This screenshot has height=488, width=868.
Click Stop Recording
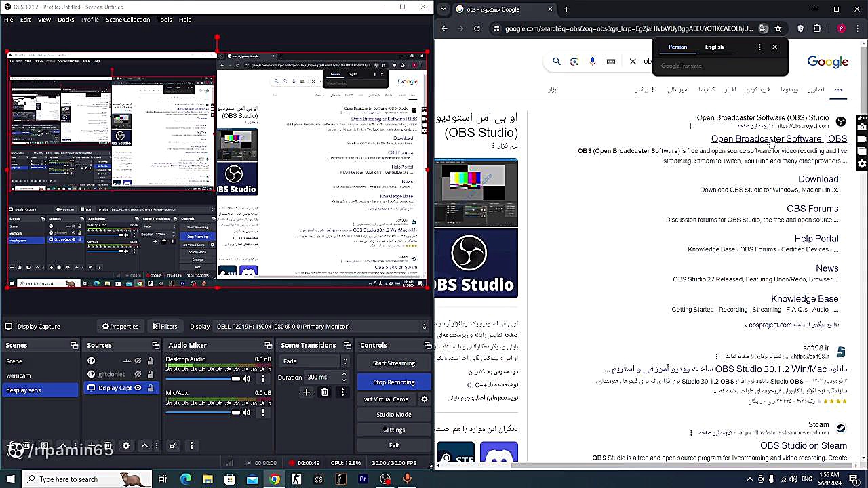(x=393, y=382)
